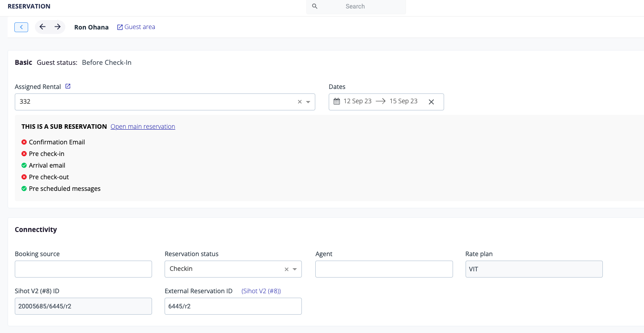Click the Sihot V2 (#8) ID field

[83, 306]
